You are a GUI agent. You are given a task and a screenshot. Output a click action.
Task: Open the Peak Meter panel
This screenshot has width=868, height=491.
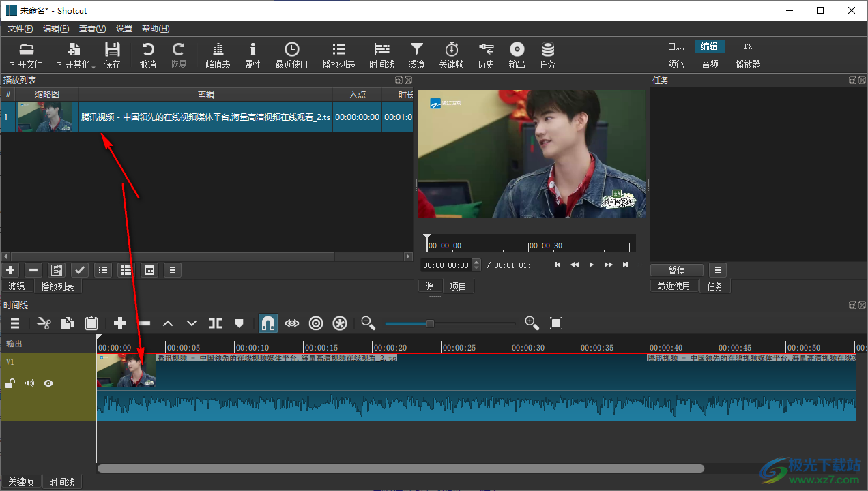click(218, 55)
